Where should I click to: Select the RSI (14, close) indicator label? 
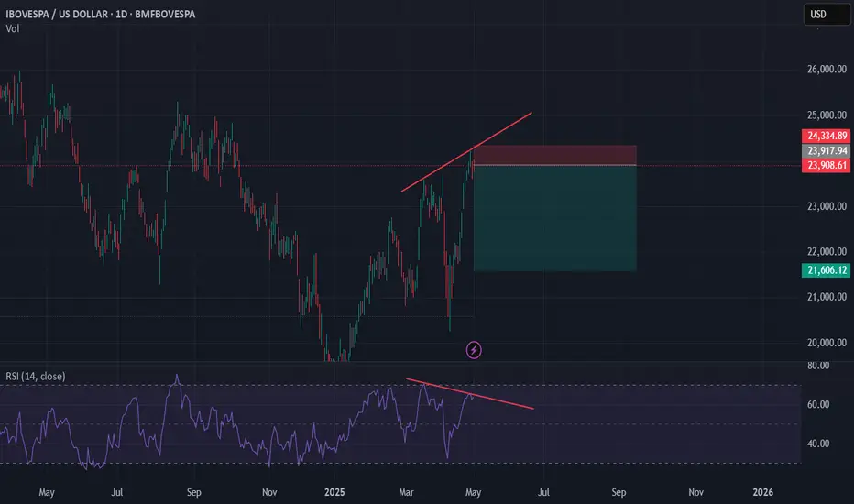pos(36,376)
